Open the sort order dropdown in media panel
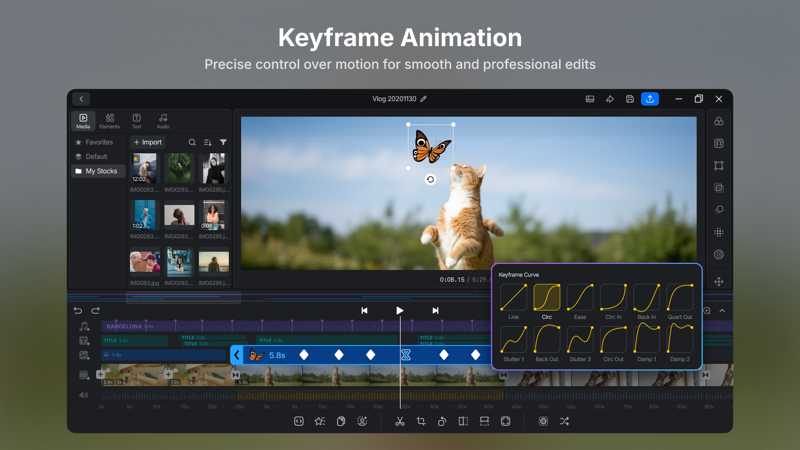Screen dimensions: 800x450 [208, 142]
